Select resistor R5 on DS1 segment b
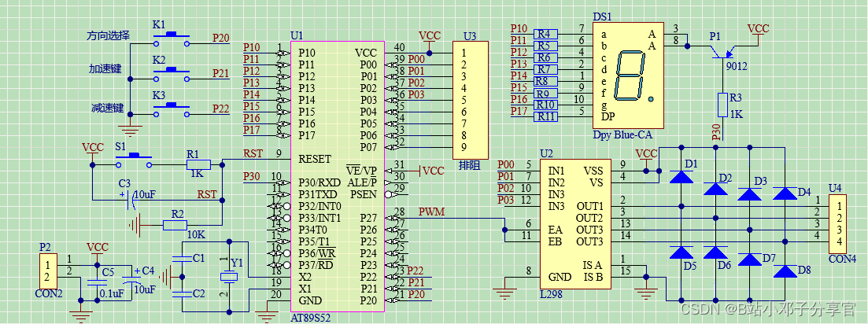 click(x=546, y=46)
